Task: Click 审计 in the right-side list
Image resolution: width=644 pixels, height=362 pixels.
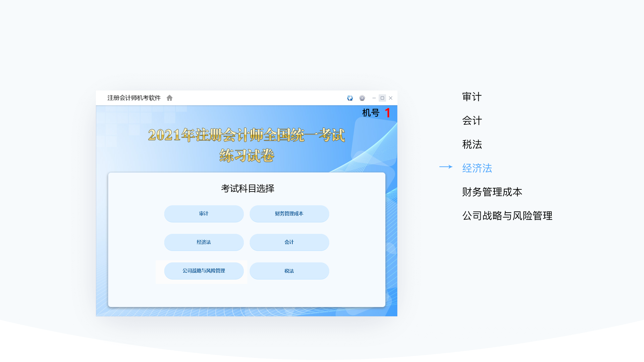Action: 472,97
